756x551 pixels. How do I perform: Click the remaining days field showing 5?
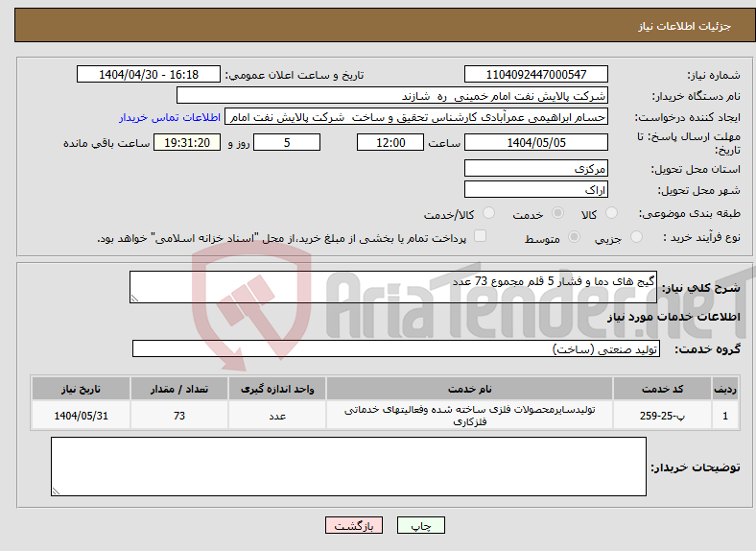[287, 142]
